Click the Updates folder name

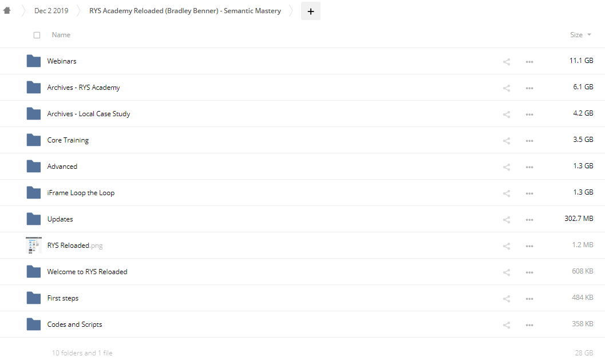[x=60, y=219]
